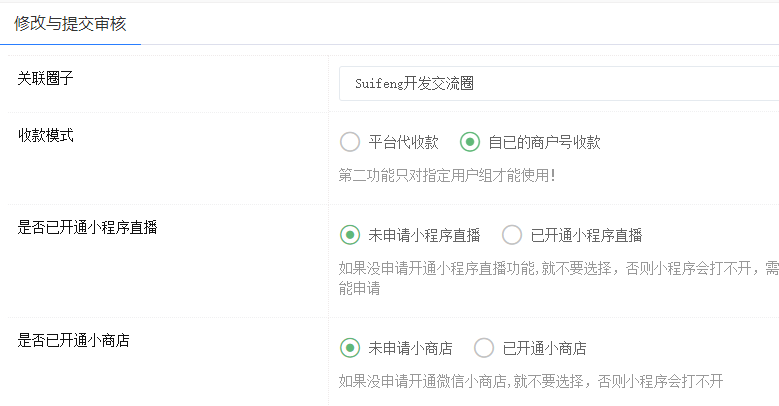Click the 第二功能只对指定用户组 hint text
The height and width of the screenshot is (406, 779).
(447, 175)
